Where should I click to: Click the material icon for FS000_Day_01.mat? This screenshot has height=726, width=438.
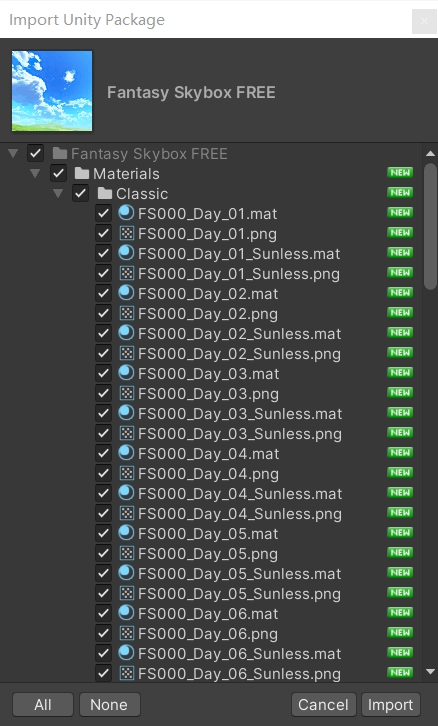[x=126, y=213]
